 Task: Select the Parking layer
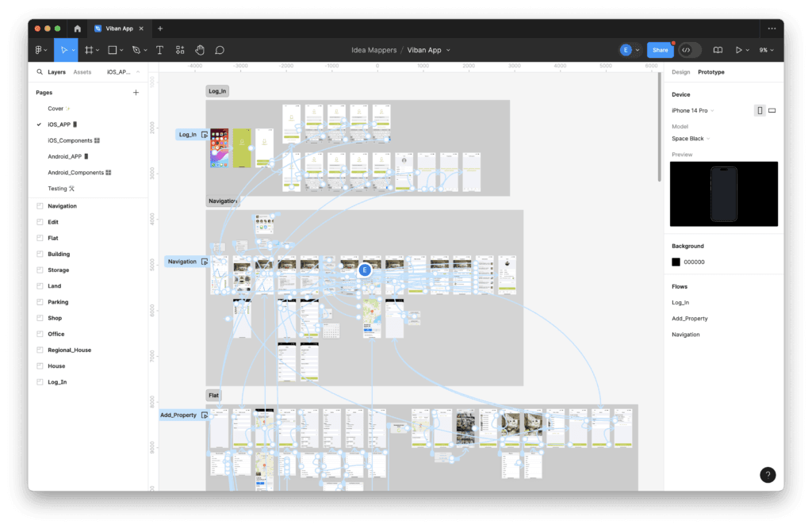(x=58, y=302)
